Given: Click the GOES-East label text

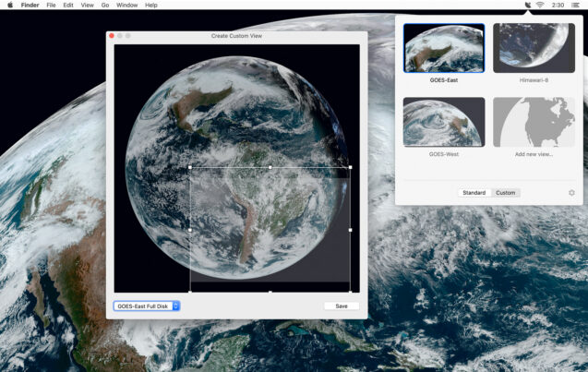Looking at the screenshot, I should point(444,80).
